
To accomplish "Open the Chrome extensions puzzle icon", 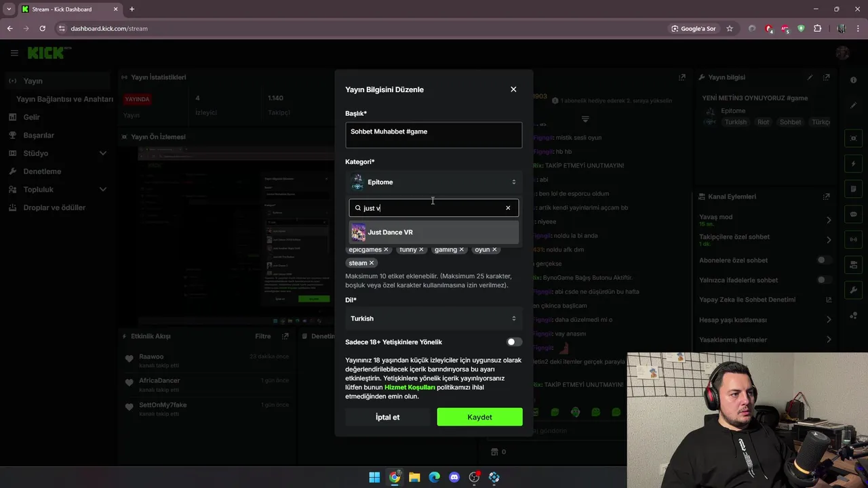I will [817, 28].
